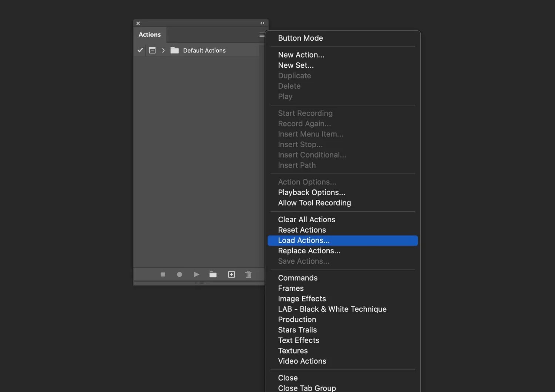Toggle the checkmark for Default Actions

(140, 50)
